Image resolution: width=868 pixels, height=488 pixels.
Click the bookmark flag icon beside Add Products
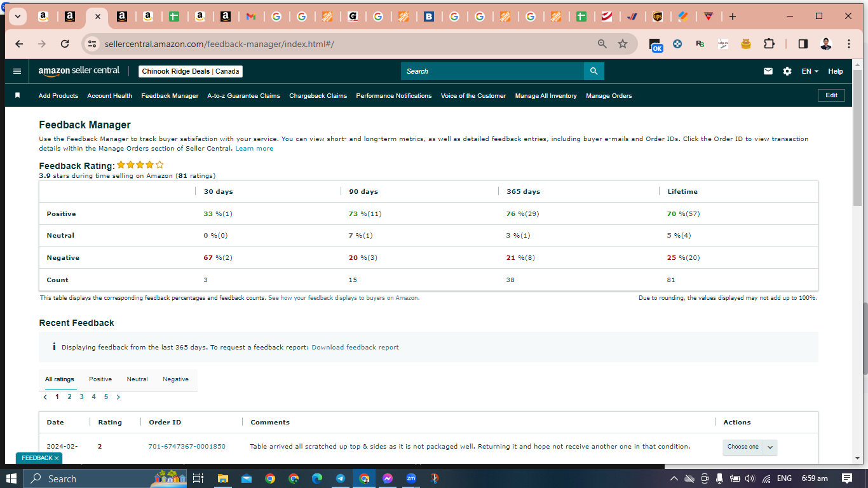click(18, 95)
